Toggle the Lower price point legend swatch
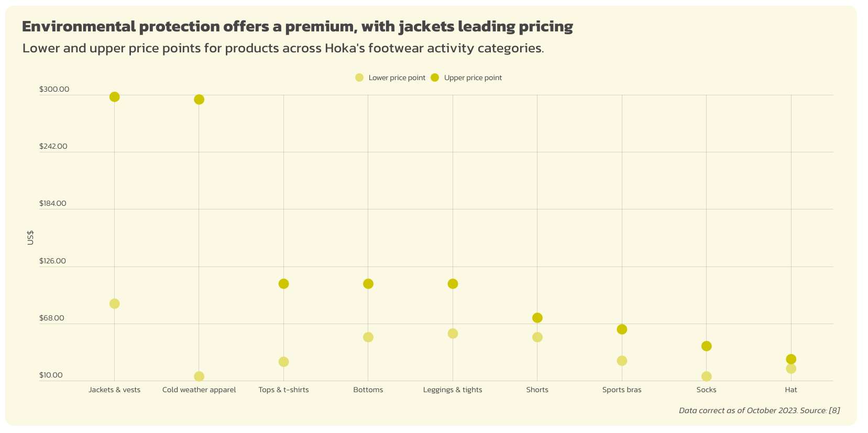The width and height of the screenshot is (868, 433). click(x=359, y=77)
